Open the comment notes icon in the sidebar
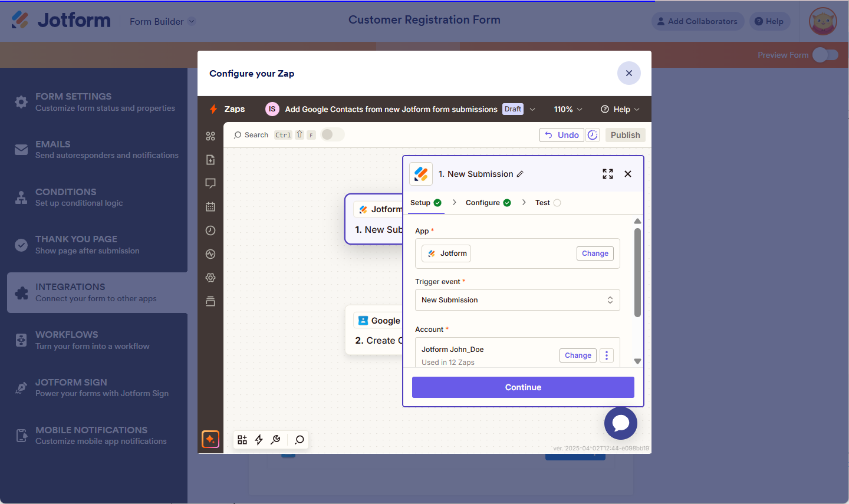The height and width of the screenshot is (504, 849). click(210, 183)
